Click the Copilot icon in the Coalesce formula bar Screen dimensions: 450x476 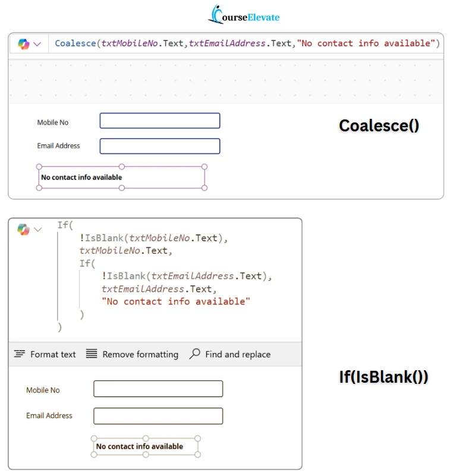23,42
